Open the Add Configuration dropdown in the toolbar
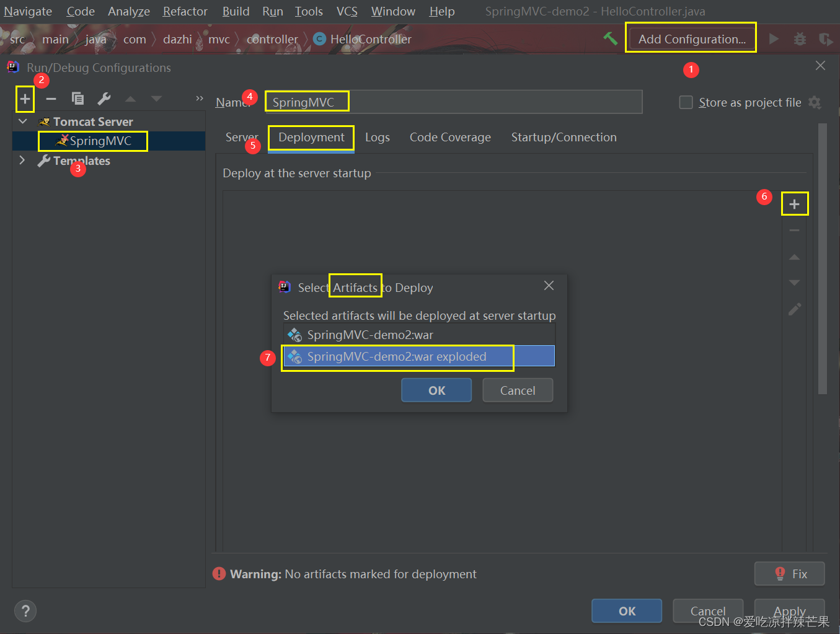 (x=692, y=39)
